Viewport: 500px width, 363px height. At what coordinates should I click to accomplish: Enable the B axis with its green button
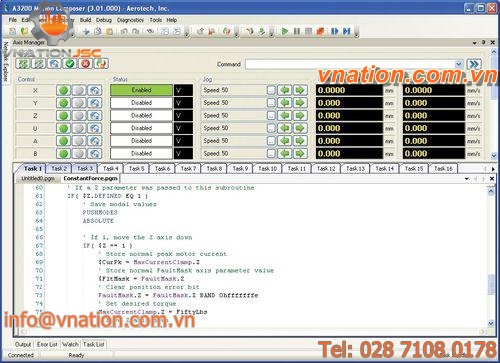point(63,154)
